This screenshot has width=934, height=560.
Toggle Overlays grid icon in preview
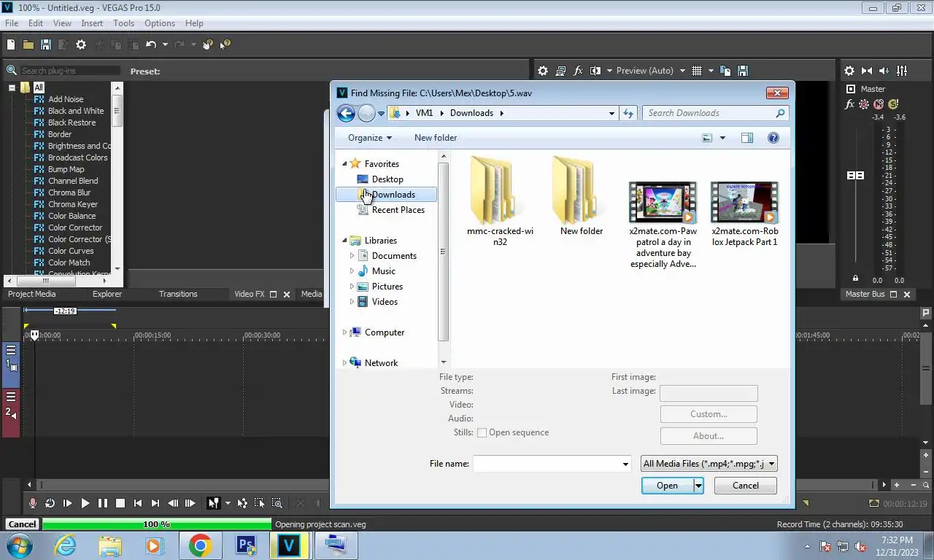tap(697, 71)
